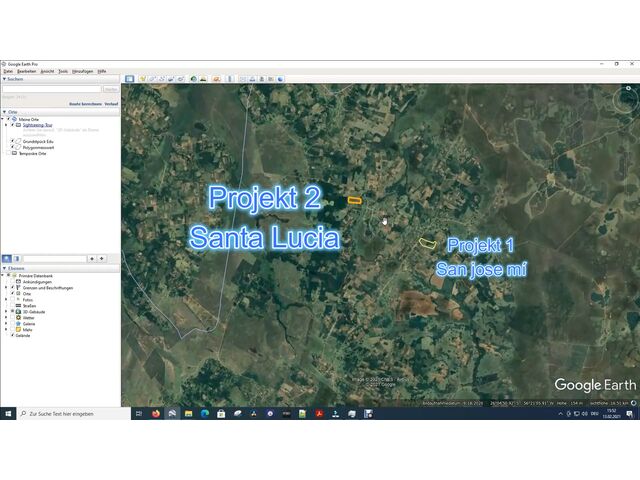The image size is (640, 480).
Task: Click the add placemark pin icon
Action: (x=143, y=79)
